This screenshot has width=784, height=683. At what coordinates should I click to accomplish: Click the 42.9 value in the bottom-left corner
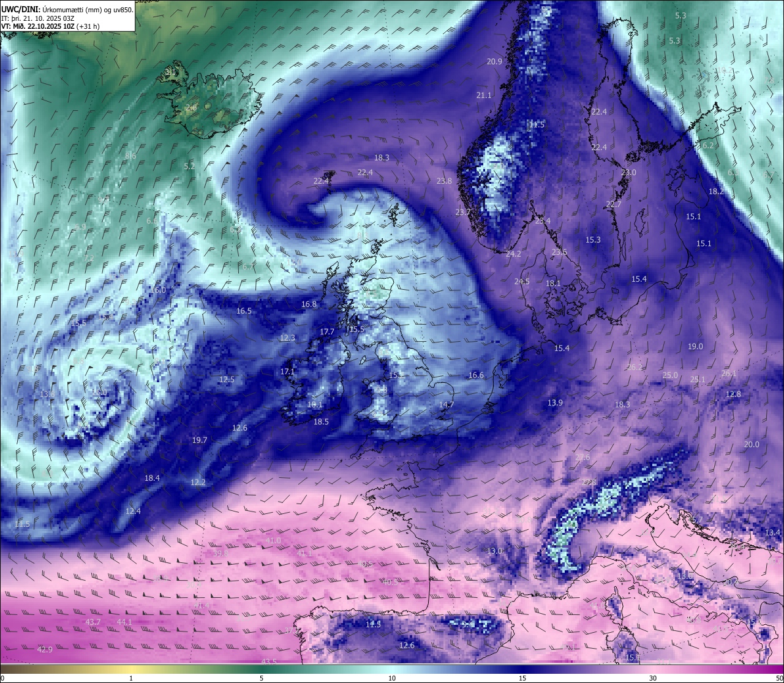click(x=45, y=649)
